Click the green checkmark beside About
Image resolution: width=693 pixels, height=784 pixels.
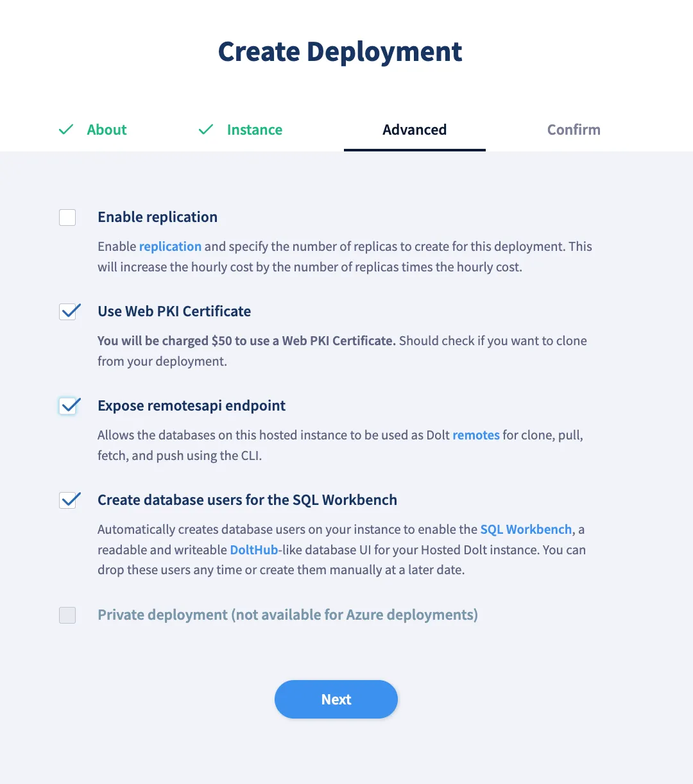(x=66, y=130)
